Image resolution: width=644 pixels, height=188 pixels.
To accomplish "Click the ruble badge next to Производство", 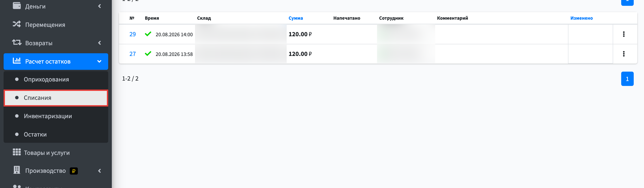I will click(74, 171).
